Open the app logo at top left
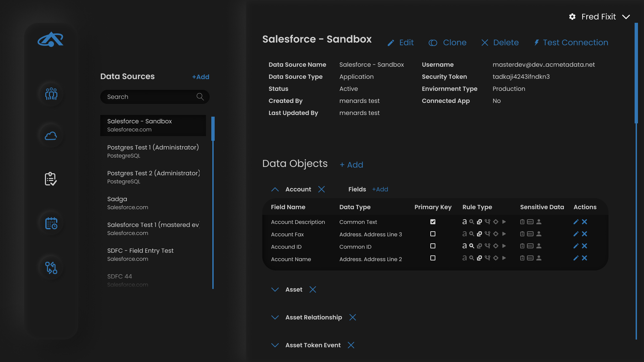The width and height of the screenshot is (644, 362). click(50, 40)
